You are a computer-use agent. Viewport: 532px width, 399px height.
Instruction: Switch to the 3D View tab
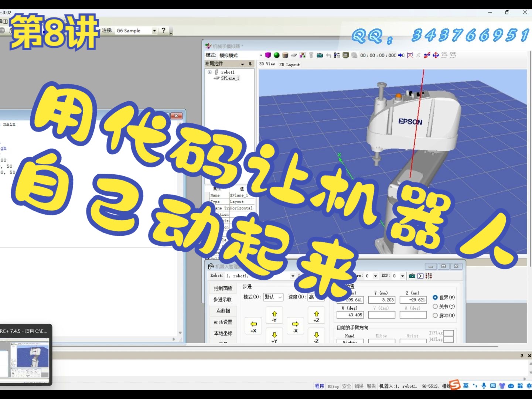tap(267, 64)
